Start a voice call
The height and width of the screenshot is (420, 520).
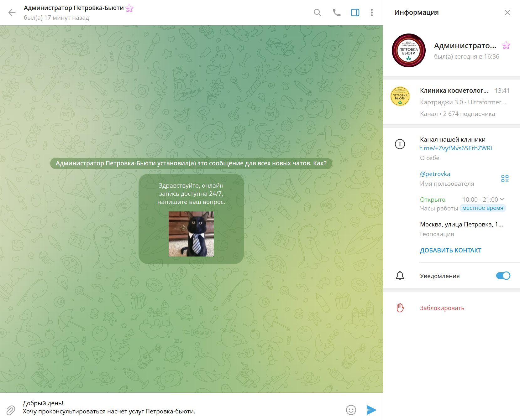(337, 13)
